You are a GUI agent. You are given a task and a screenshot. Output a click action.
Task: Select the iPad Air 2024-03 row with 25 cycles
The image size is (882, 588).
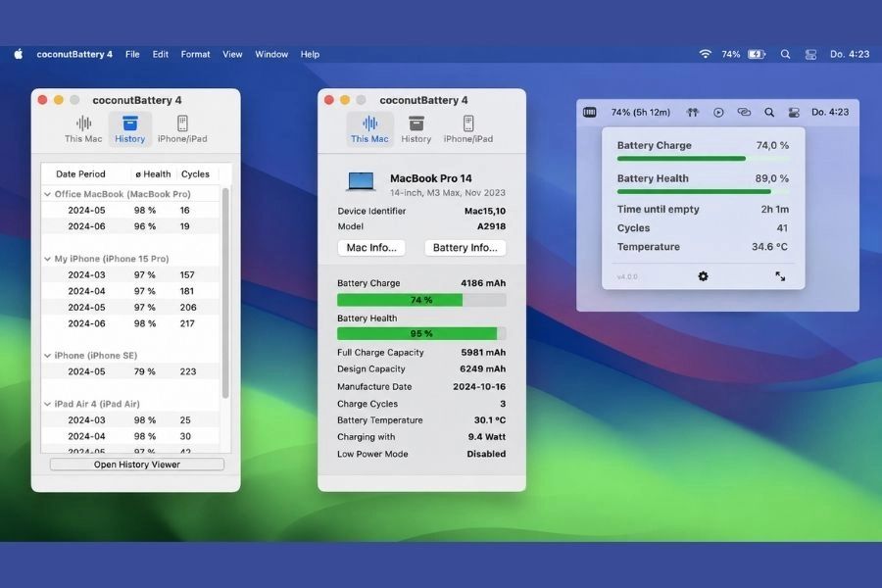pyautogui.click(x=130, y=419)
